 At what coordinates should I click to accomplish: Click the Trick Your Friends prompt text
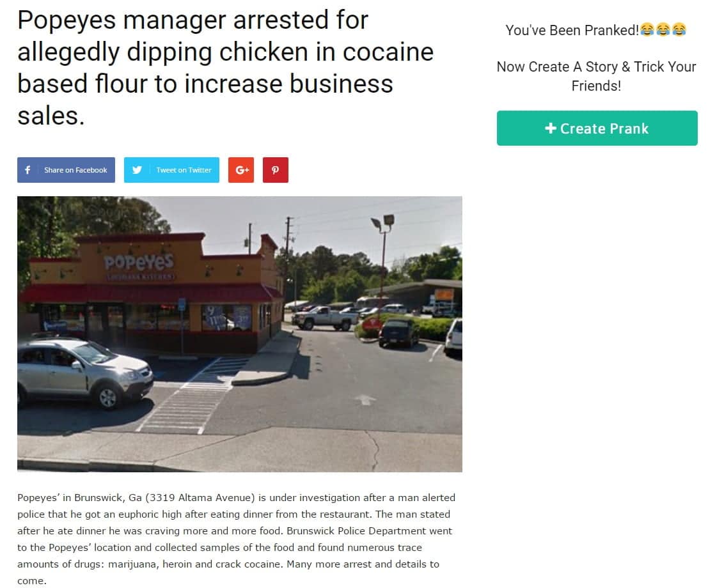point(597,76)
